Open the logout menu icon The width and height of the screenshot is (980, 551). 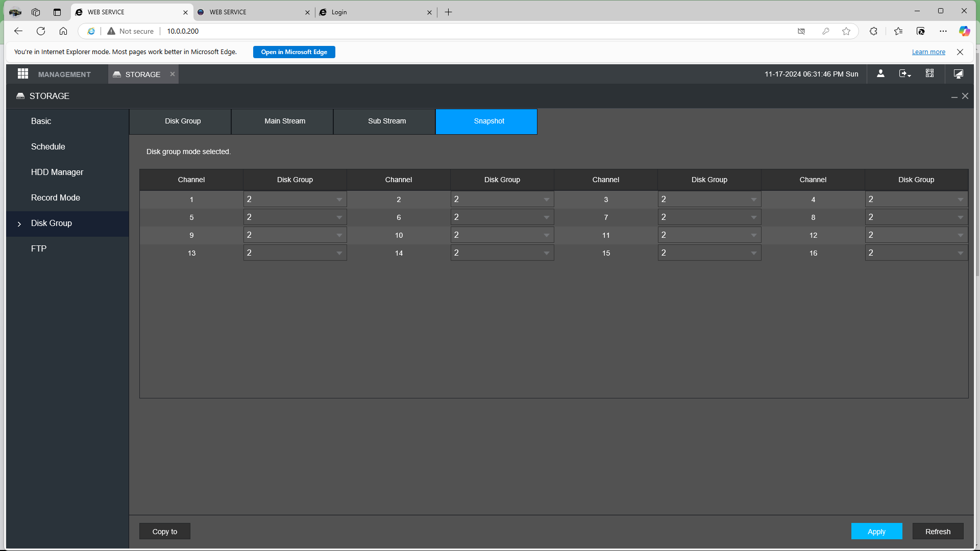tap(905, 74)
